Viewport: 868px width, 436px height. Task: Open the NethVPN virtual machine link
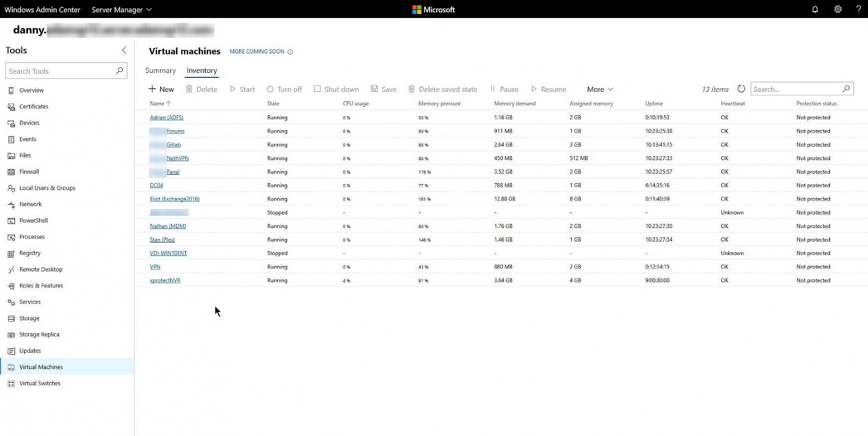[x=178, y=158]
